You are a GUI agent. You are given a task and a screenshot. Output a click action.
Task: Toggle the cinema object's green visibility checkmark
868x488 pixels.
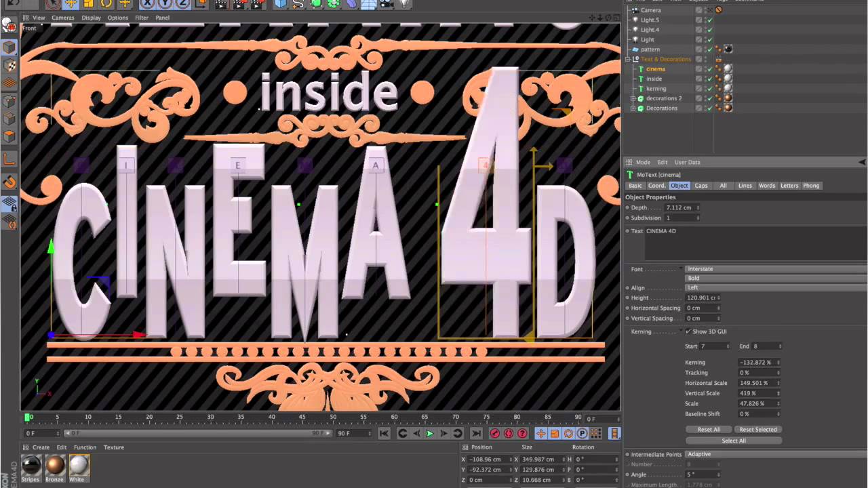click(709, 69)
